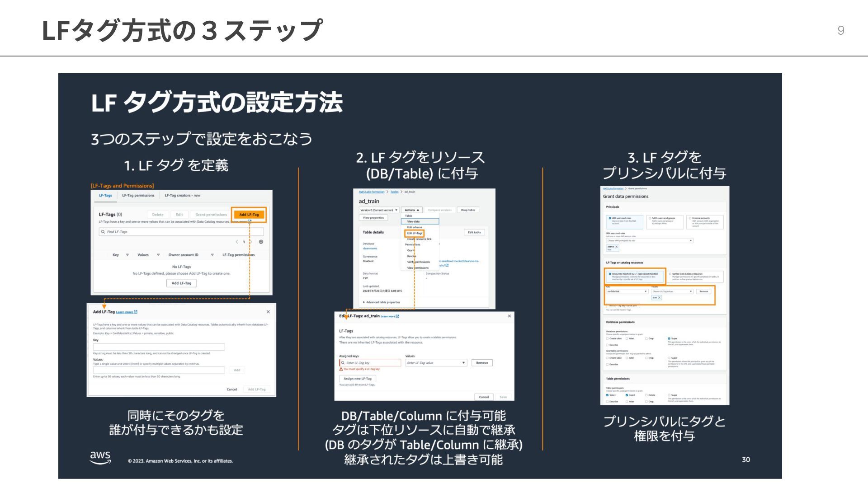Toggle Super checkbox under Database permissions

669,338
